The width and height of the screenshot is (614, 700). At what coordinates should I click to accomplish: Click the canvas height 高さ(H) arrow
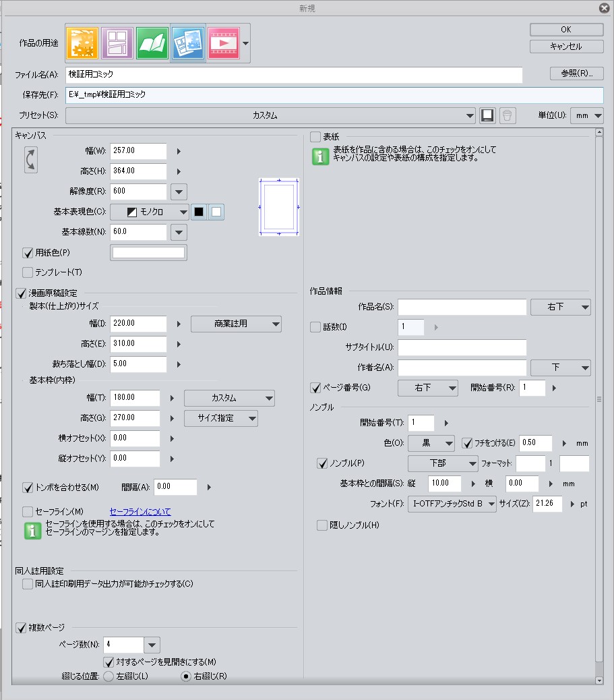pyautogui.click(x=179, y=171)
